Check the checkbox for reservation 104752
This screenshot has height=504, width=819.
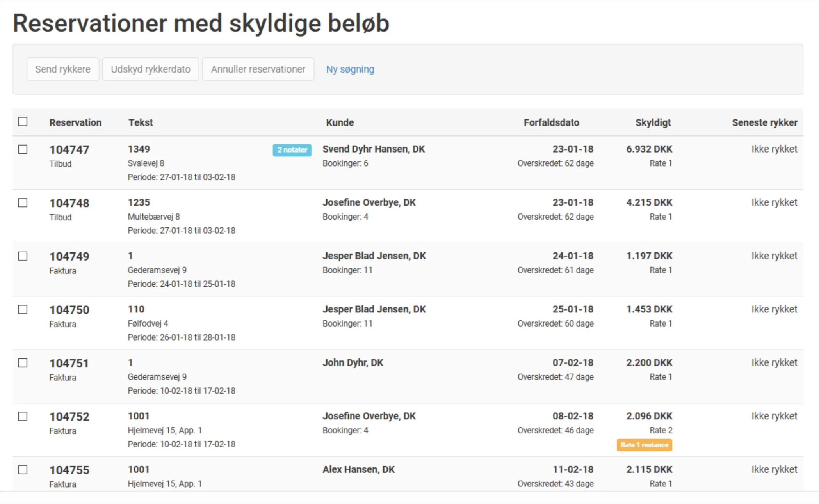pyautogui.click(x=23, y=416)
